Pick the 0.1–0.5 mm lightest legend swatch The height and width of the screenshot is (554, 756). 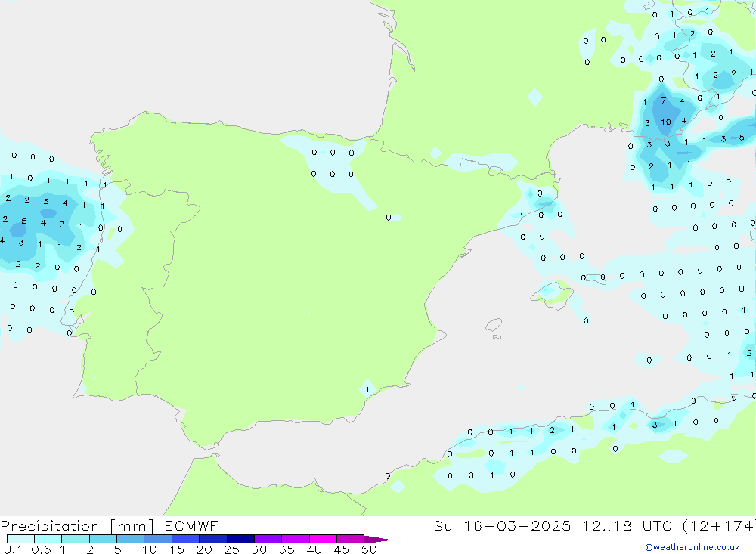20,540
